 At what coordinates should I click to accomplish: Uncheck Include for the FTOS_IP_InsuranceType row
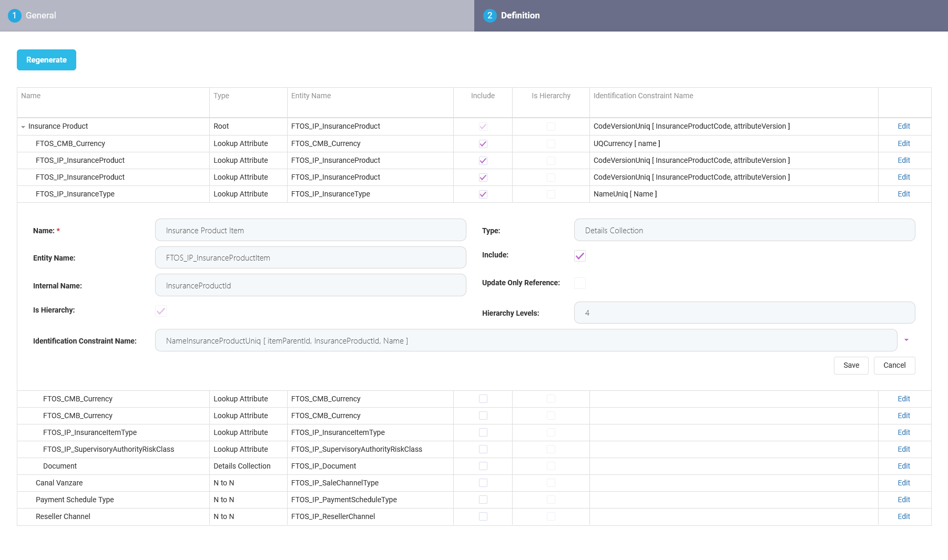tap(483, 194)
